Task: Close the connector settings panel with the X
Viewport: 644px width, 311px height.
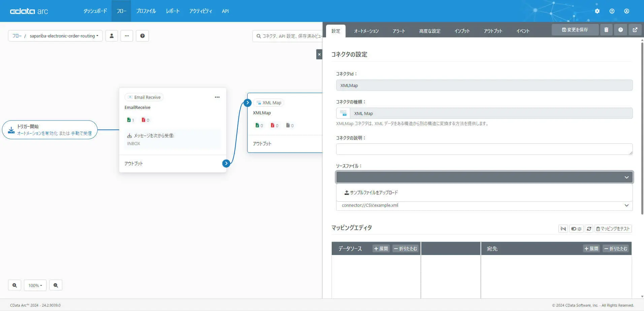Action: click(319, 54)
